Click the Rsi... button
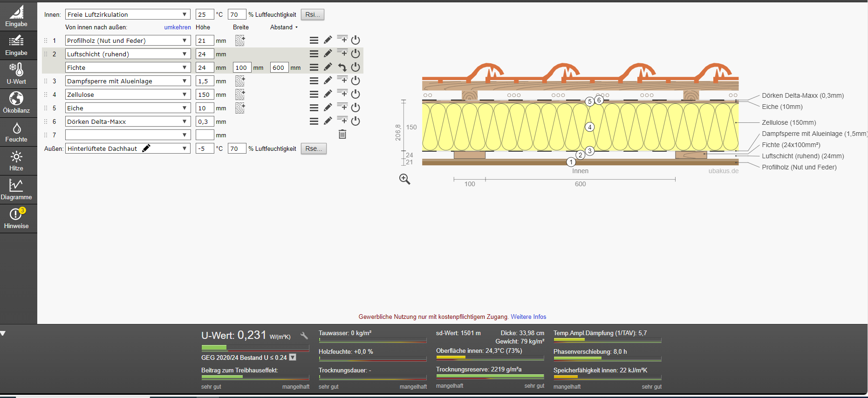This screenshot has width=868, height=398. click(312, 14)
